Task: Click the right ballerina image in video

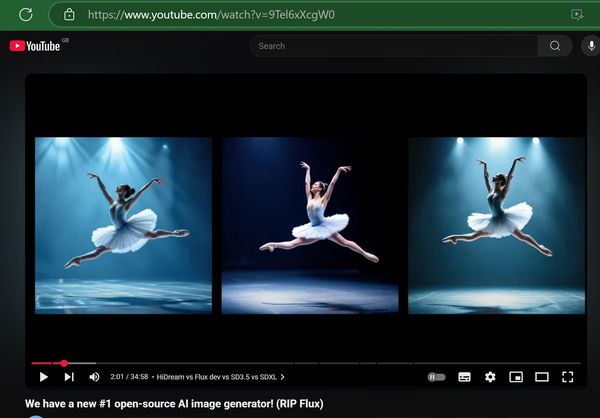Action: (497, 225)
